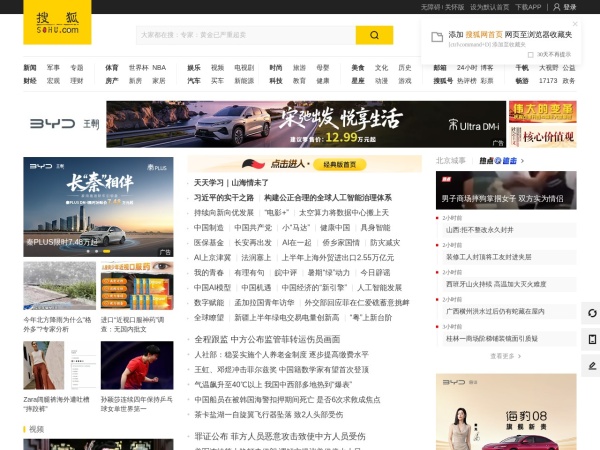Open the 男子商场摔狗 video thumbnail
Image resolution: width=600 pixels, height=450 pixels.
click(506, 190)
